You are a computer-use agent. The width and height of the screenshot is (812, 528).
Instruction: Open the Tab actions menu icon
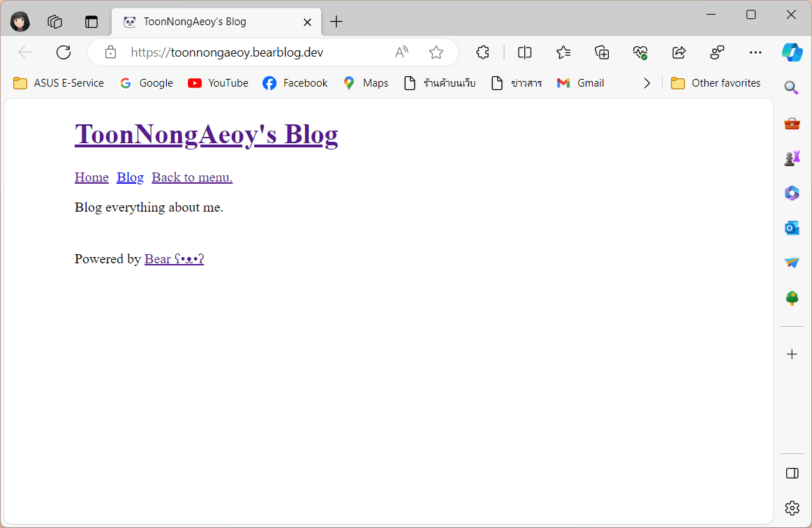click(x=91, y=22)
